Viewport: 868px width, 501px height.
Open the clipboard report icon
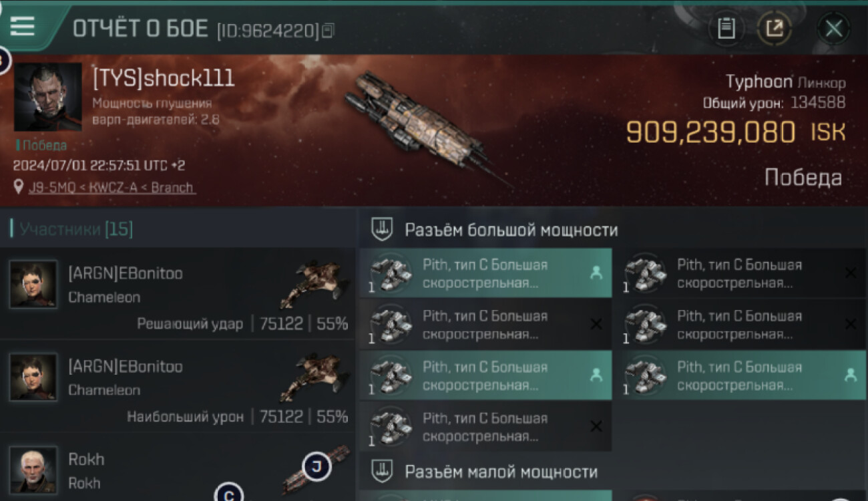[726, 29]
